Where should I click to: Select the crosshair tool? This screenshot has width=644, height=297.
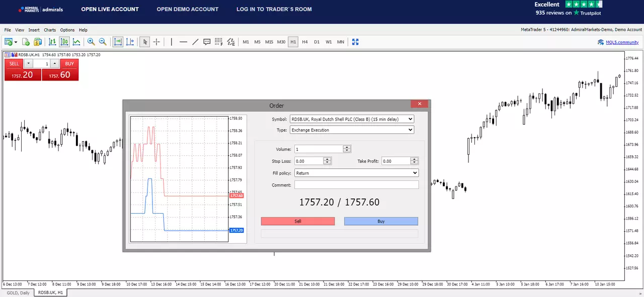156,42
